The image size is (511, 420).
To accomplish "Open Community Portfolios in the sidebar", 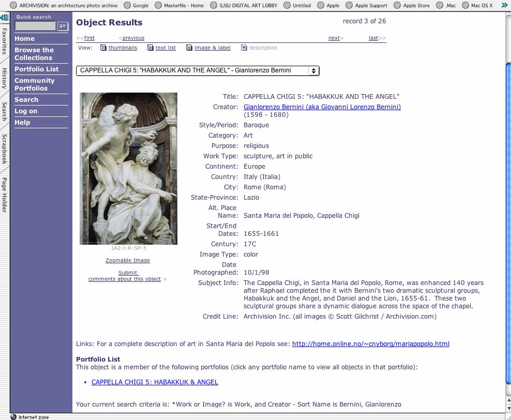I will (34, 84).
